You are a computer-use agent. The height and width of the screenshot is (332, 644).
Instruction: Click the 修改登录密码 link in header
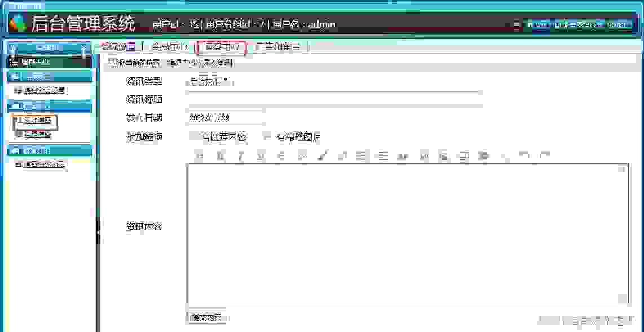click(579, 25)
